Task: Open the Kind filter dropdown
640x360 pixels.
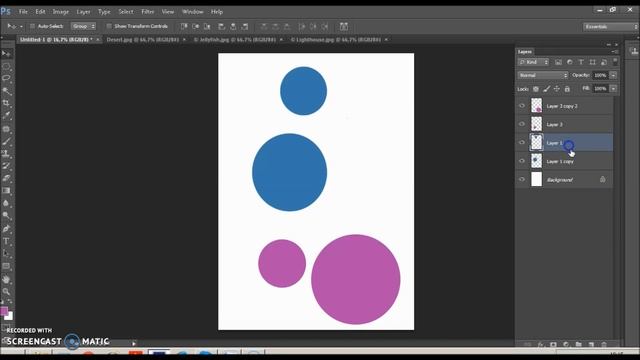Action: (x=533, y=62)
